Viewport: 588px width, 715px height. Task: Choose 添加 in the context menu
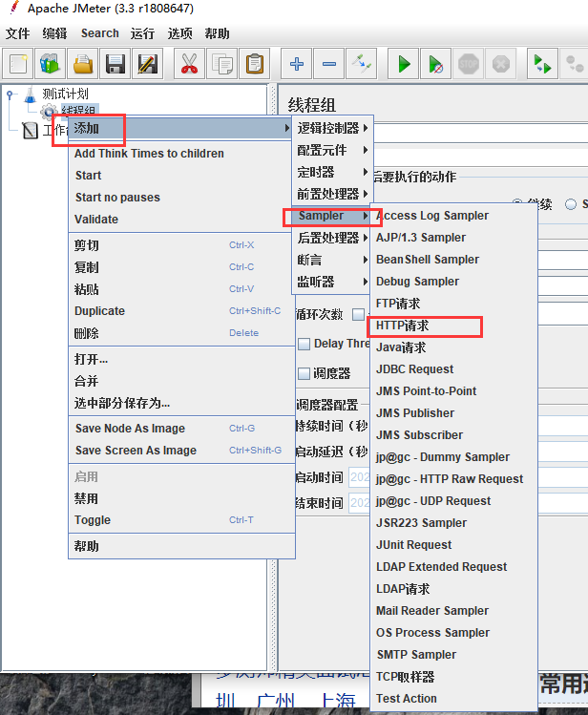(180, 128)
